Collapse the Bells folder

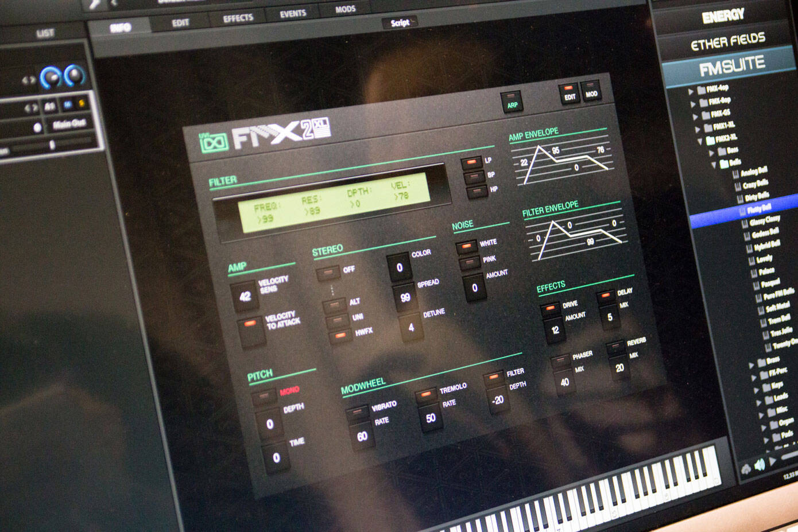click(x=715, y=165)
